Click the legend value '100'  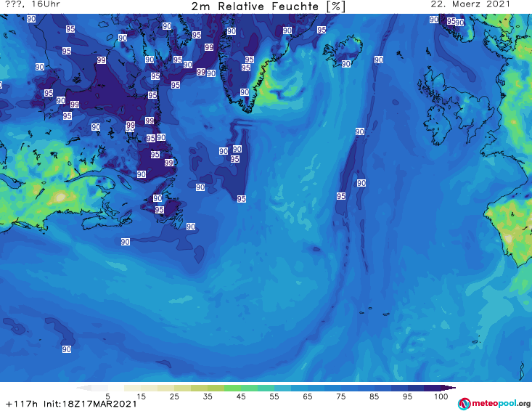pyautogui.click(x=441, y=396)
